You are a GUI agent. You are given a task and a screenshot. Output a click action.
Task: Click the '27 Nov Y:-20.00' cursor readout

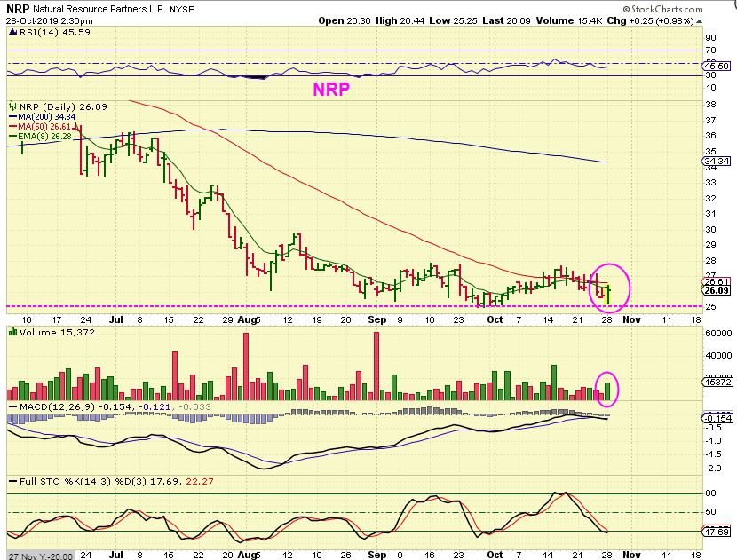tap(40, 556)
